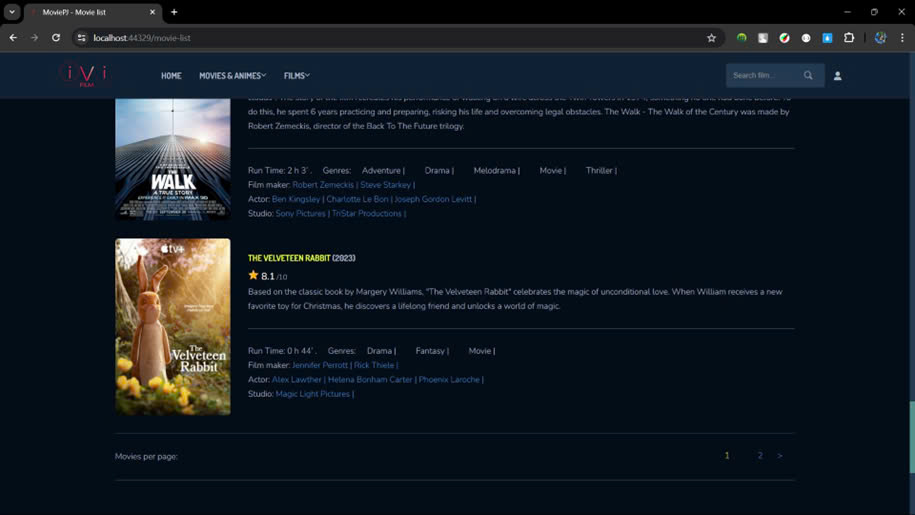The height and width of the screenshot is (515, 915).
Task: Open Chrome three-dot menu
Action: (902, 38)
